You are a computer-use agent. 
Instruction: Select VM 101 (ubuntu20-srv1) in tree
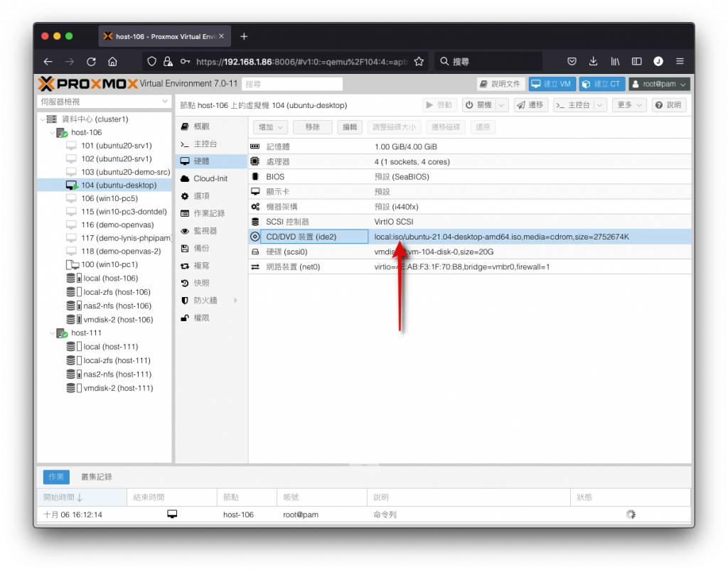(x=117, y=146)
